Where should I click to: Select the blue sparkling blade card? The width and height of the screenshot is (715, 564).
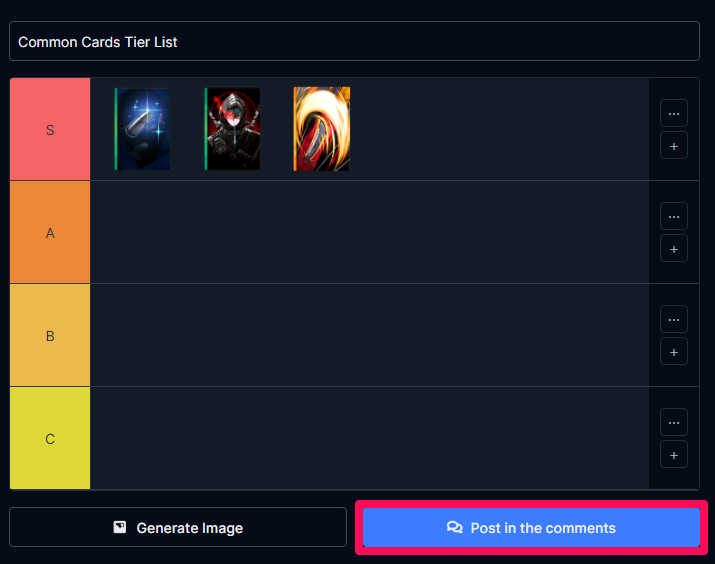point(142,129)
